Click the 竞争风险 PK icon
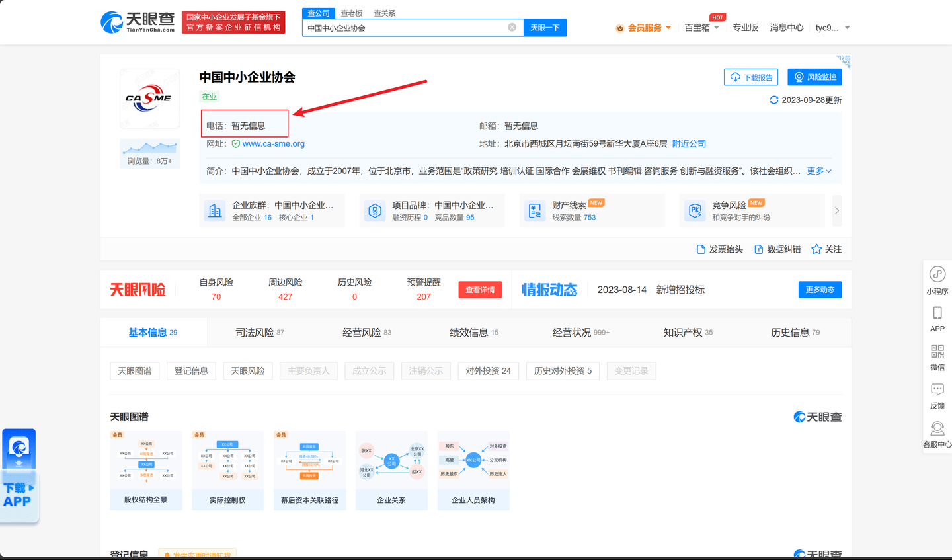Image resolution: width=952 pixels, height=560 pixels. [695, 211]
